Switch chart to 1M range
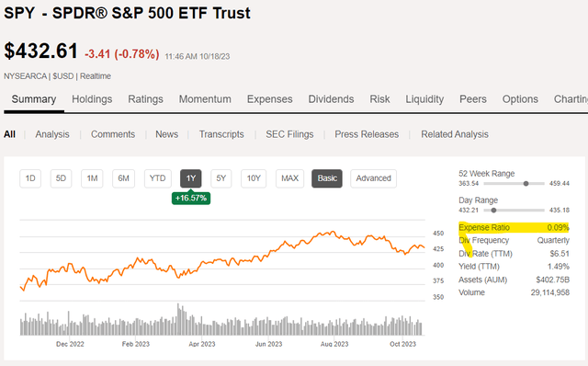Viewport: 588px width, 366px height. click(x=92, y=178)
